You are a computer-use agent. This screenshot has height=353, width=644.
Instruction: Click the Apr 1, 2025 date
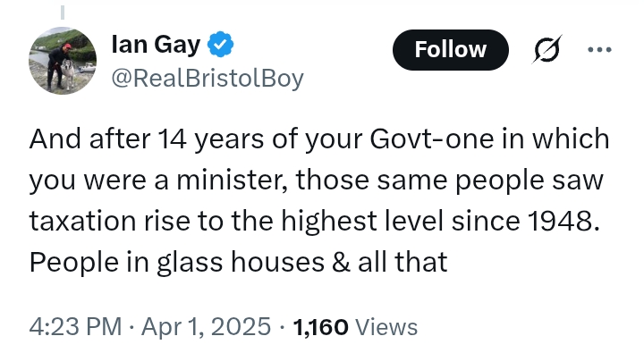(207, 327)
